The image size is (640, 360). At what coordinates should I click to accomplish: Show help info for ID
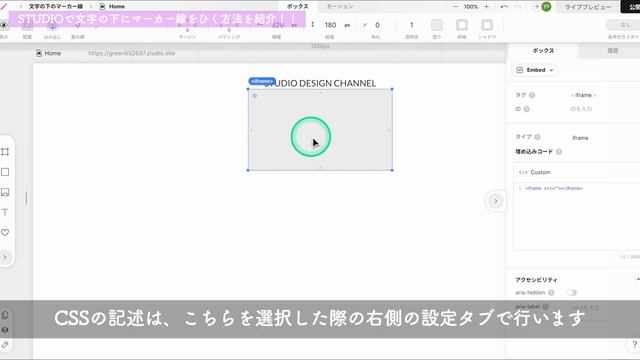click(x=527, y=109)
